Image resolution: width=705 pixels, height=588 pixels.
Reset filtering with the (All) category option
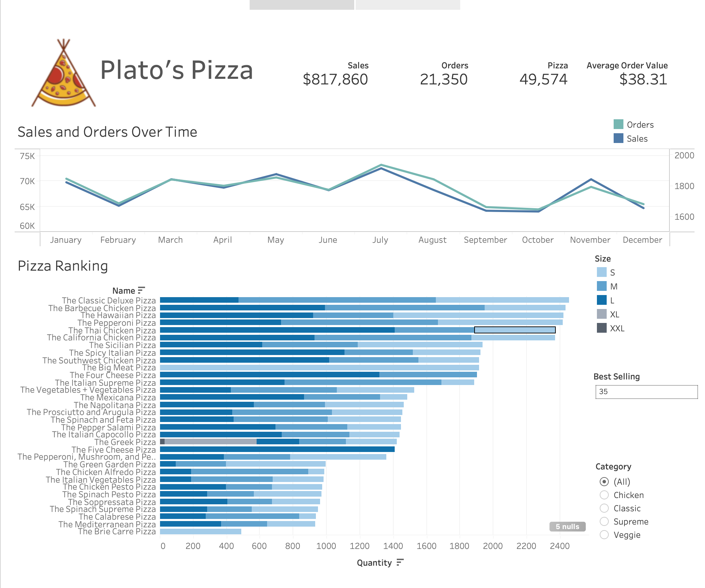(604, 482)
